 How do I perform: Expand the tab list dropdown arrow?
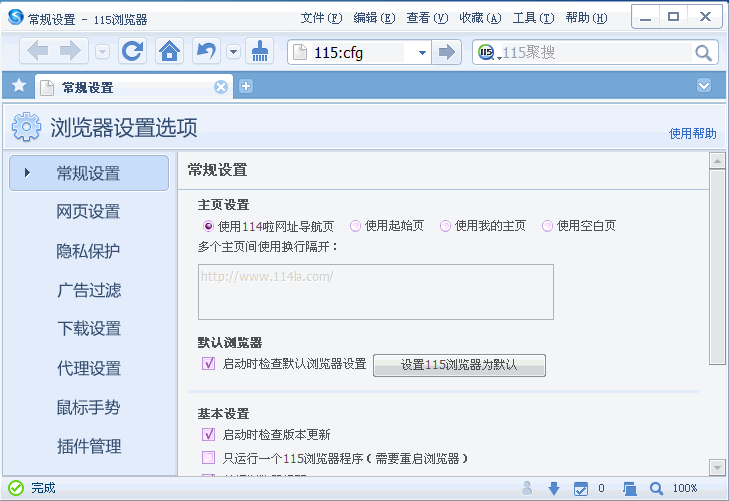(704, 86)
